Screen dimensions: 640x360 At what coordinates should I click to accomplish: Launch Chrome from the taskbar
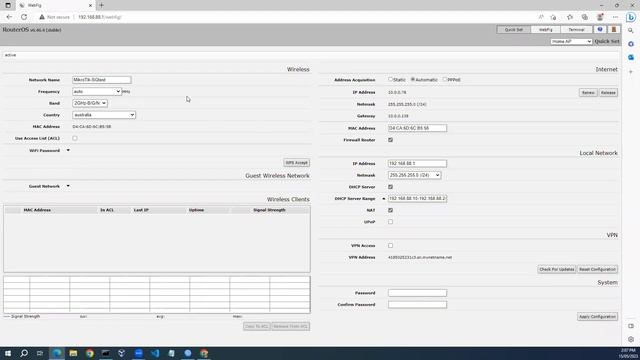pyautogui.click(x=90, y=353)
